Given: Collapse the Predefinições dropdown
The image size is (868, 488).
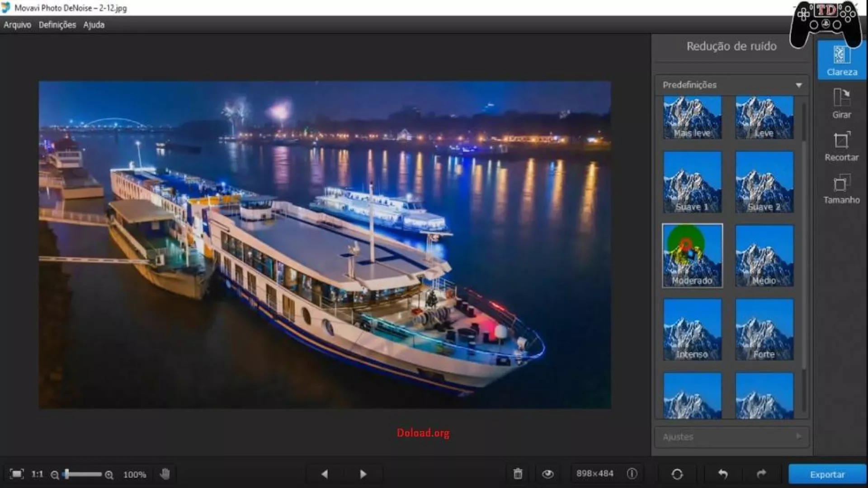Looking at the screenshot, I should pyautogui.click(x=798, y=85).
